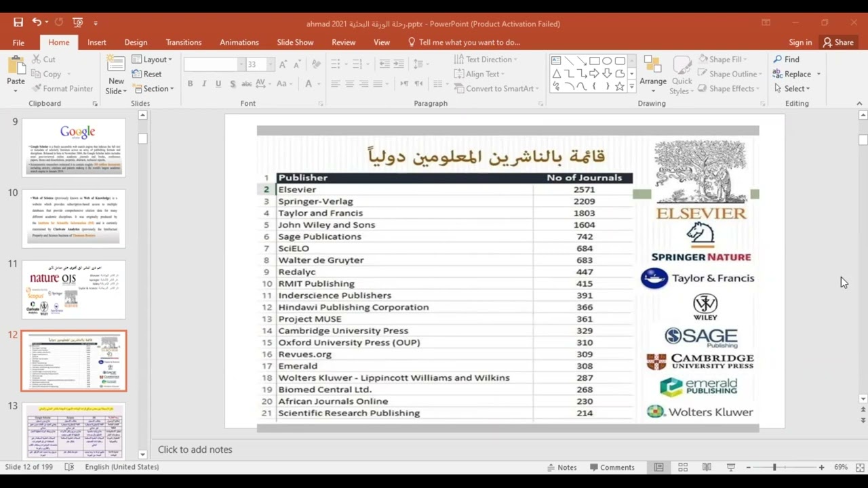This screenshot has width=868, height=488.
Task: Zoom in with the plus button
Action: [821, 467]
